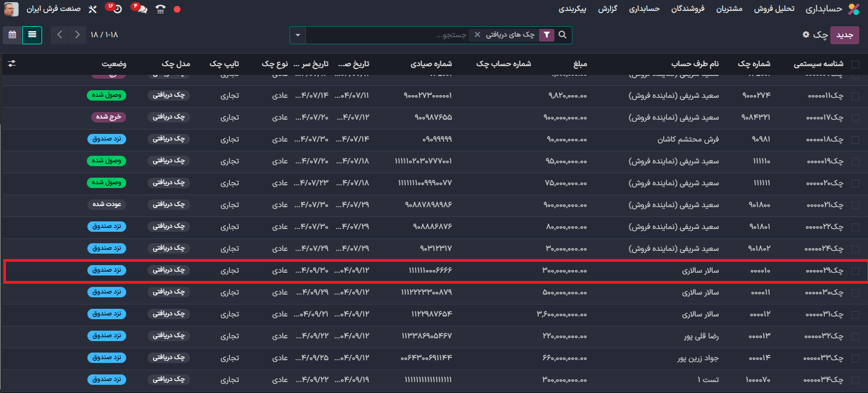Viewport: 868px width, 393px height.
Task: Open the activities clock icon with badge 16
Action: (116, 9)
